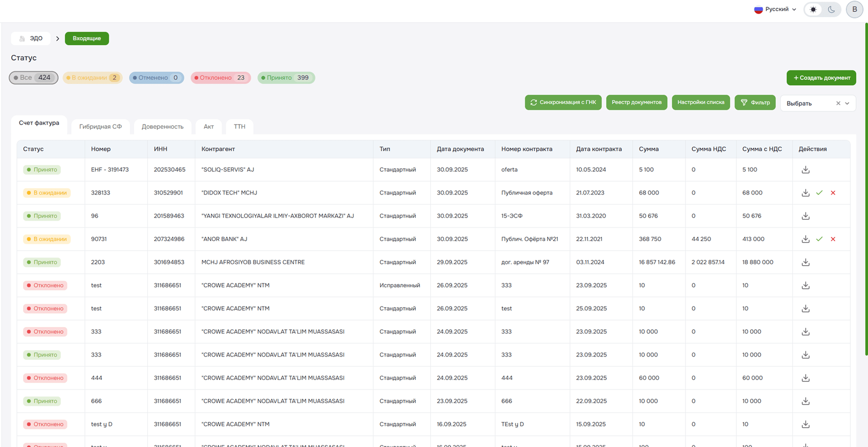Viewport: 868px width, 447px height.
Task: Download the EHF - 3191473 invoice
Action: tap(805, 170)
